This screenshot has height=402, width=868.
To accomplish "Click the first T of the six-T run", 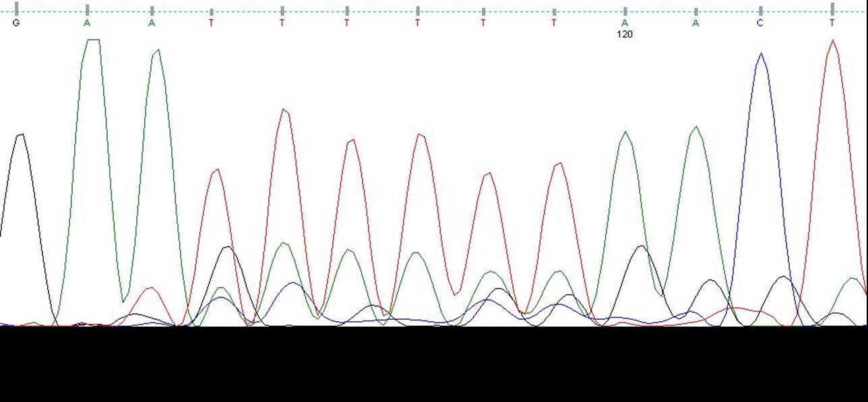I will pyautogui.click(x=212, y=23).
